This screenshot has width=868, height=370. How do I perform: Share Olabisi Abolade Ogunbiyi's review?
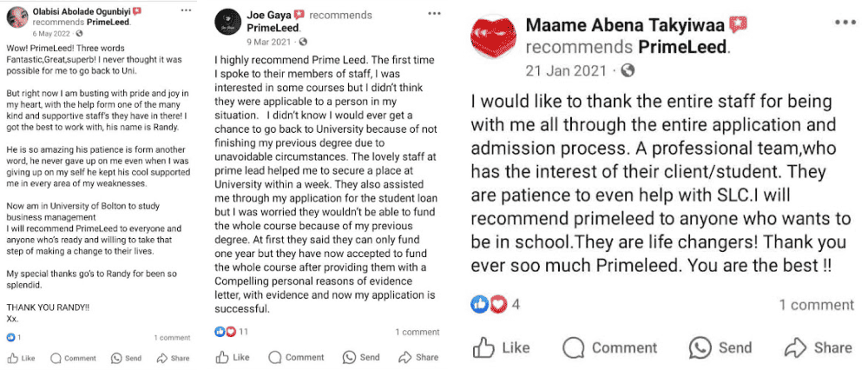point(173,357)
